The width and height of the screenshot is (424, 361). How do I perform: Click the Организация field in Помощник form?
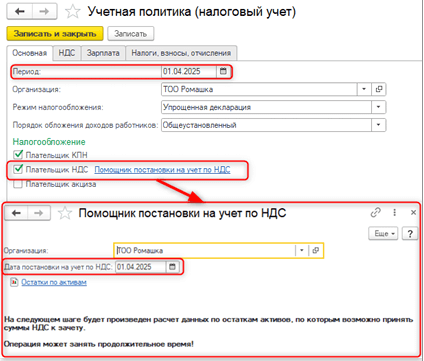click(x=205, y=250)
